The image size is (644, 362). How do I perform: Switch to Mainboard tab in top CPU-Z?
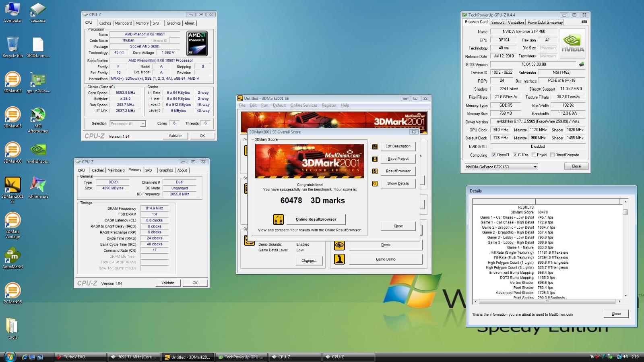pyautogui.click(x=123, y=23)
